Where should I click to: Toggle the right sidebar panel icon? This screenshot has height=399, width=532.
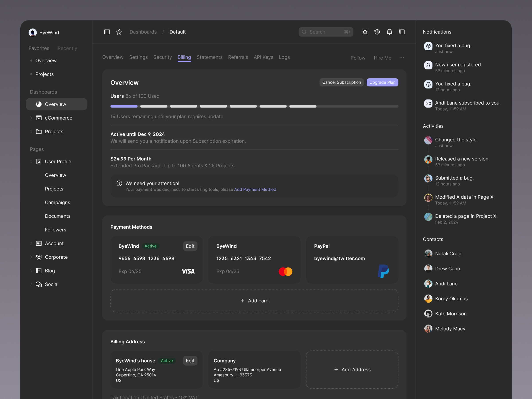point(402,32)
